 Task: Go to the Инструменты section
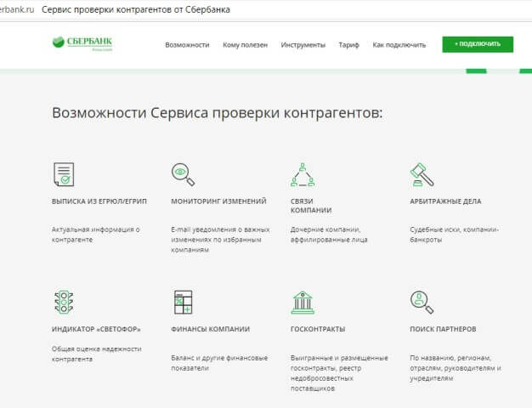coord(303,45)
